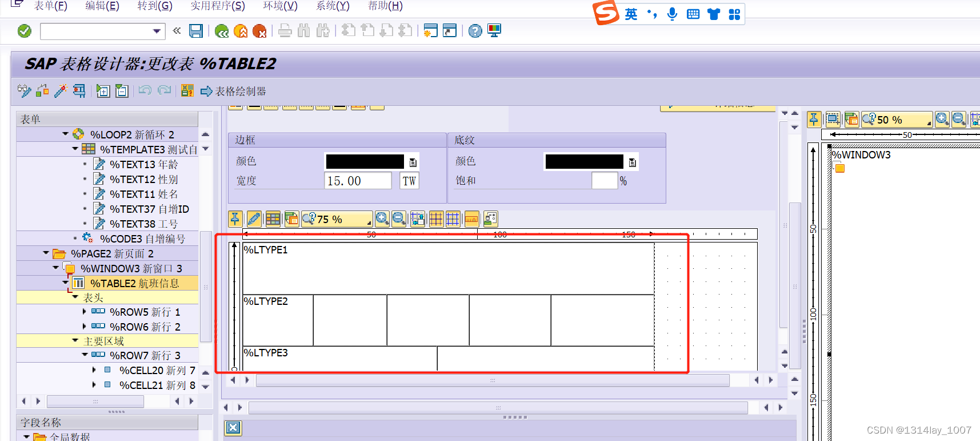Click the 宽度 input field showing 15. 00

click(358, 181)
